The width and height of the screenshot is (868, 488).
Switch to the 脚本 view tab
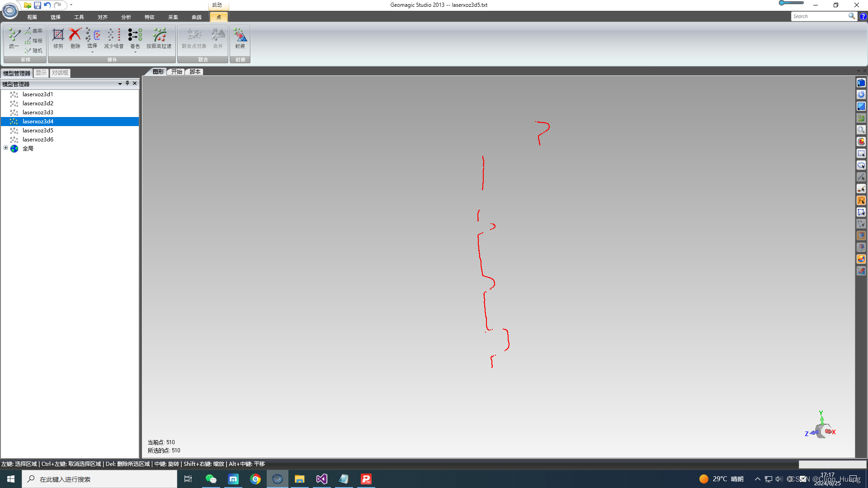coord(195,72)
